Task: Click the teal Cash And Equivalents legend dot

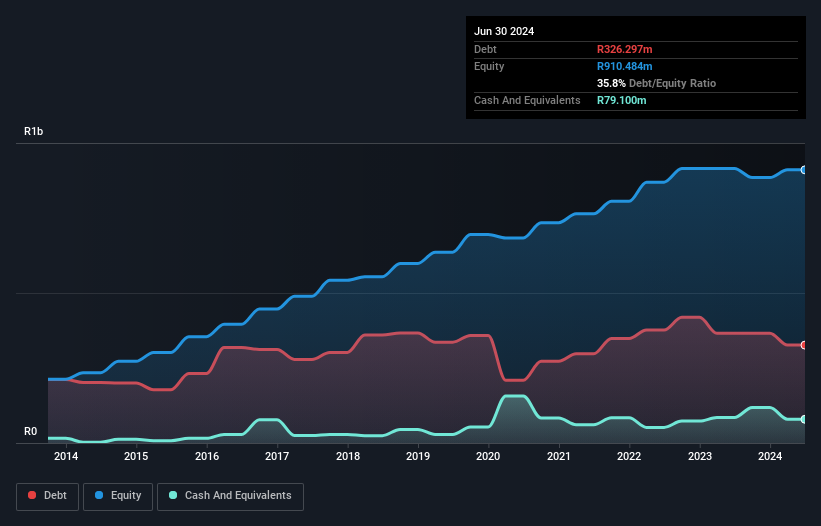Action: pos(173,495)
